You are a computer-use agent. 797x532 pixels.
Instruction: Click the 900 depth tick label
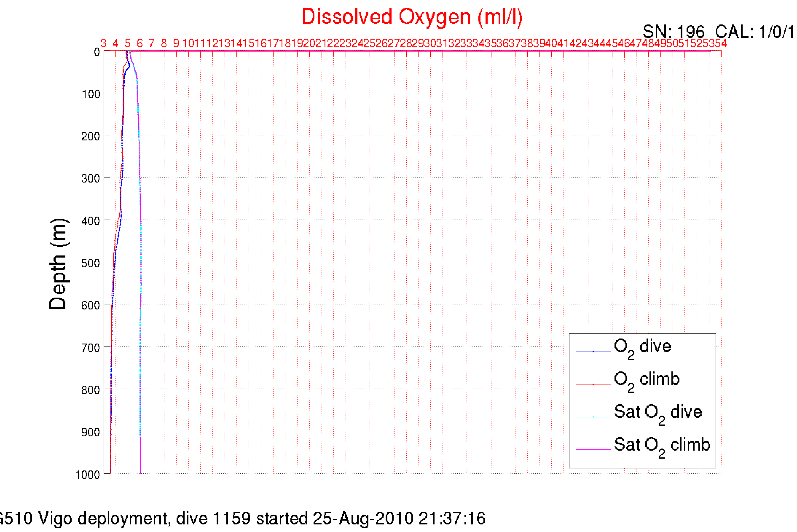pos(91,432)
